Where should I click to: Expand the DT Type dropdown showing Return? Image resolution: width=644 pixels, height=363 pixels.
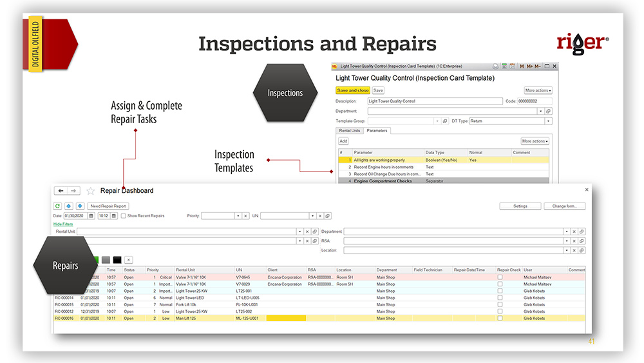coord(548,121)
